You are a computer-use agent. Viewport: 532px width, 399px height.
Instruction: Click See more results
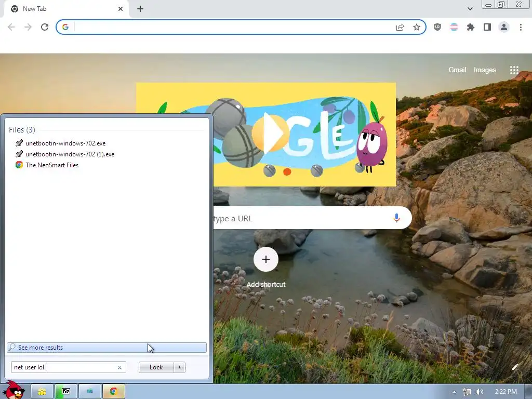(107, 348)
